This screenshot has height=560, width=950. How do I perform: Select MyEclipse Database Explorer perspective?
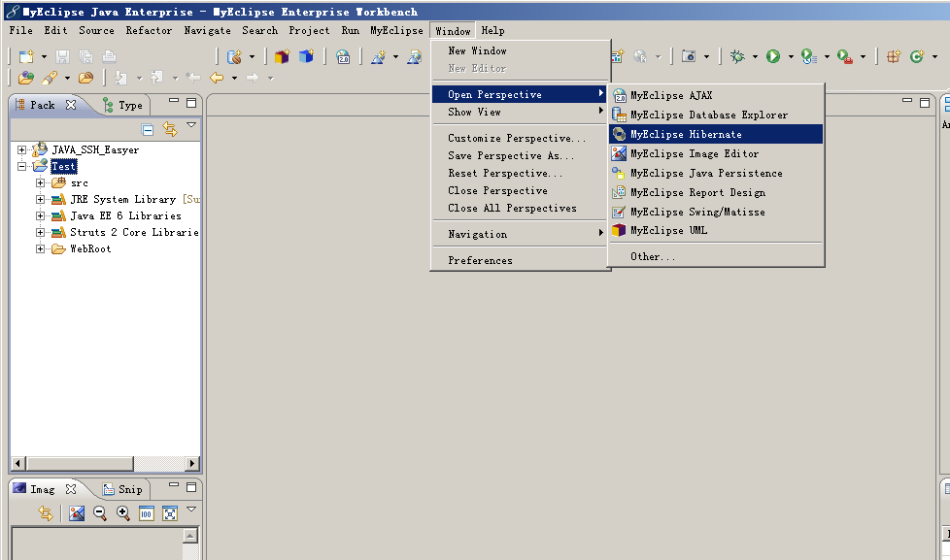point(708,115)
